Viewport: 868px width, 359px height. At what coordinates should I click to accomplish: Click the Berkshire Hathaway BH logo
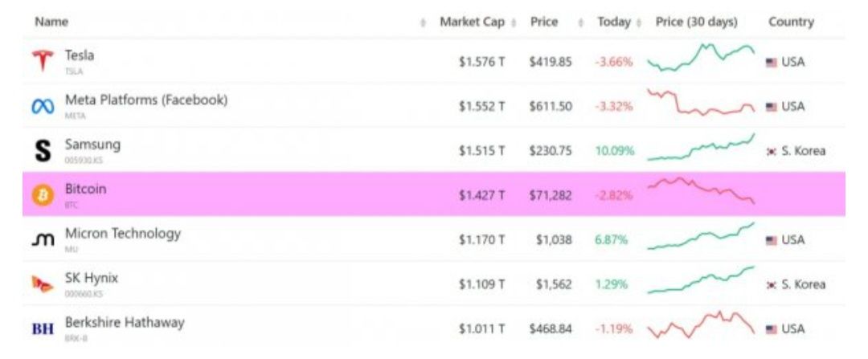43,329
